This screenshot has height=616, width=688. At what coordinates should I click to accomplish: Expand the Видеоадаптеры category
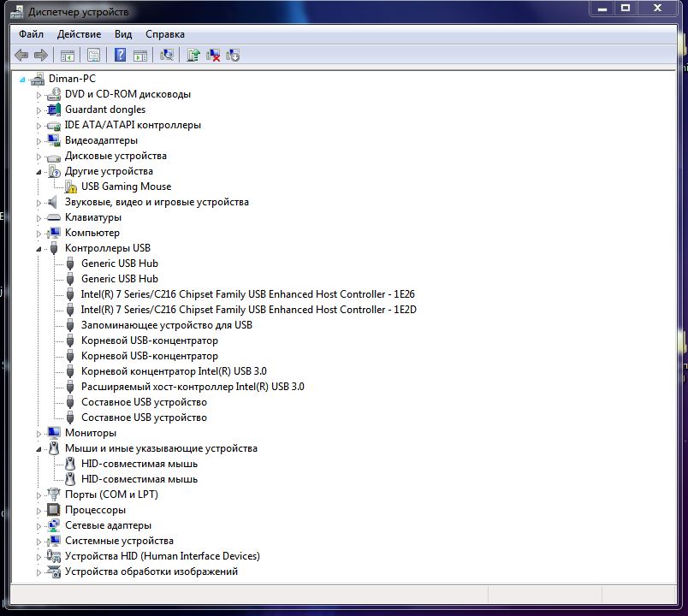pyautogui.click(x=39, y=140)
